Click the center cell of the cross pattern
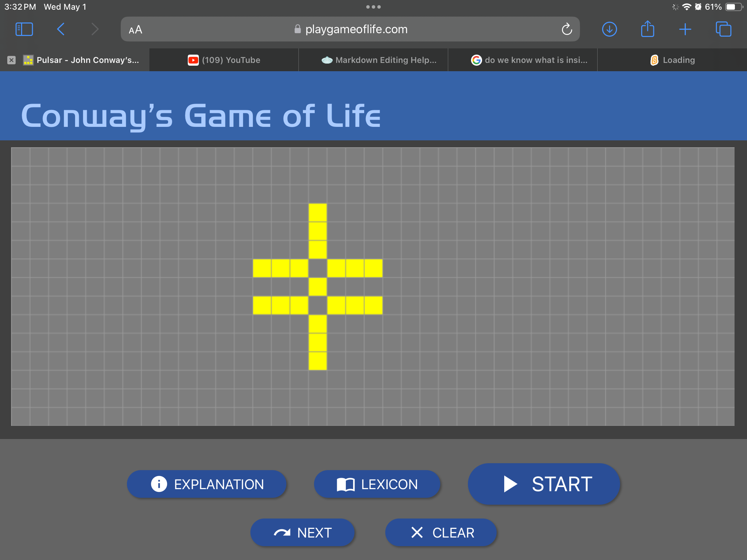Screen dimensions: 747x560 click(x=317, y=287)
